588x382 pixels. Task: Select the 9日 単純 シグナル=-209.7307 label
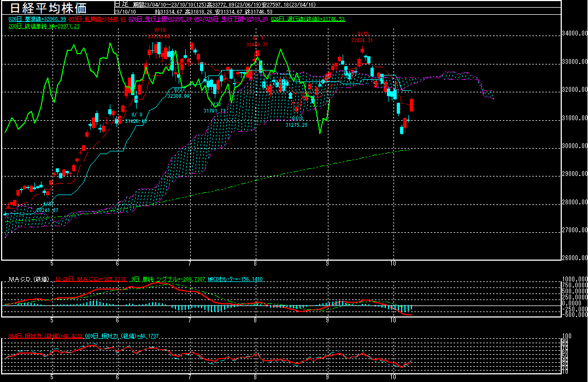tap(168, 279)
